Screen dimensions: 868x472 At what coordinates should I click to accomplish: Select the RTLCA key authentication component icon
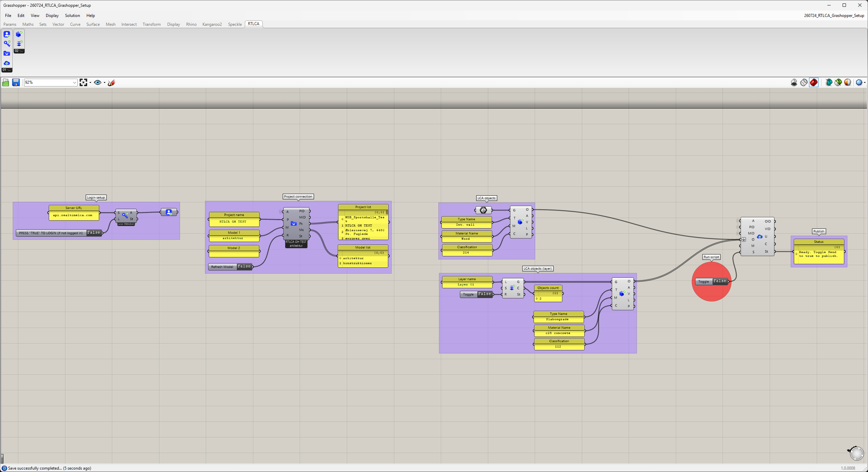[x=7, y=44]
